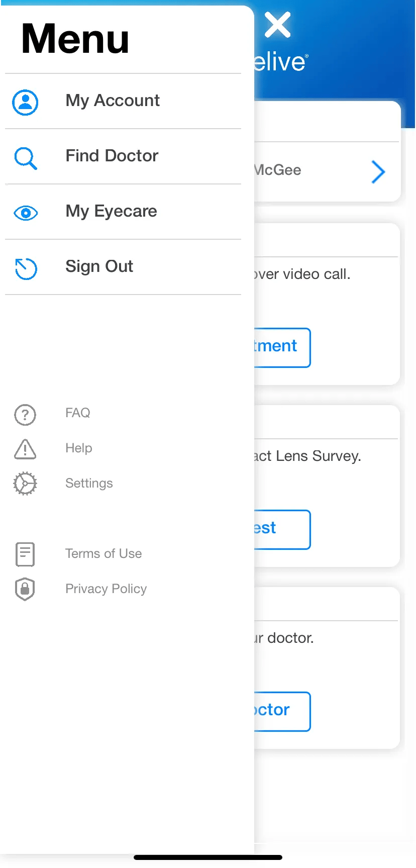Open My Eyecare menu entry
Image resolution: width=416 pixels, height=868 pixels.
coord(111,212)
